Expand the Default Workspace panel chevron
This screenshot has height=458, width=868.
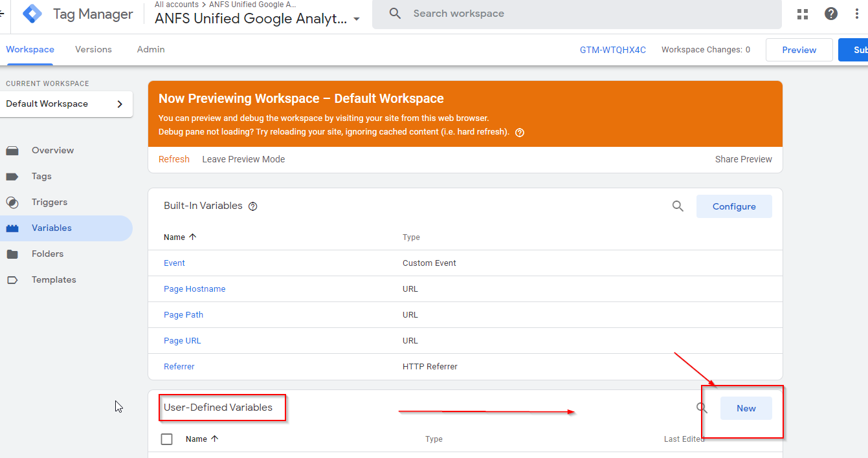pos(119,104)
